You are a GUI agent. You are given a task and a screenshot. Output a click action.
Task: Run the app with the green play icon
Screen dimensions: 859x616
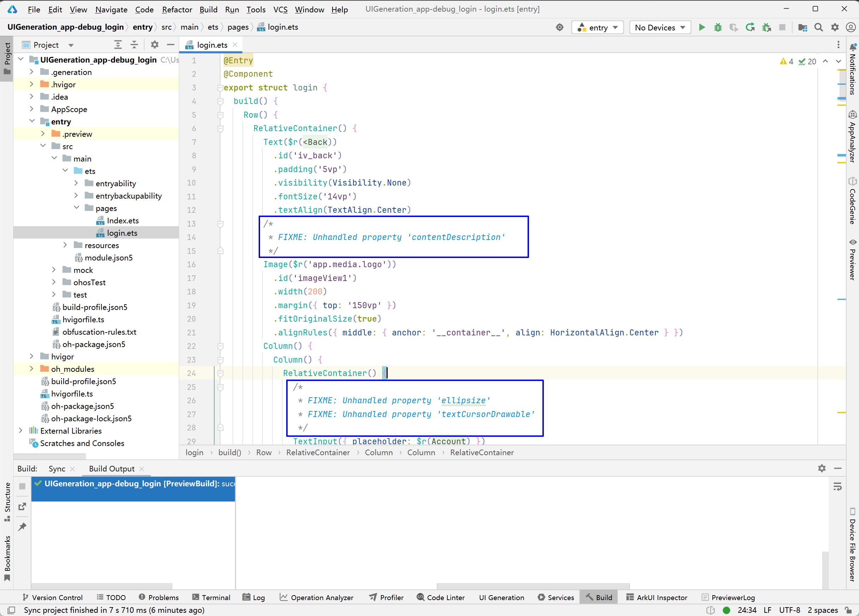(x=702, y=27)
